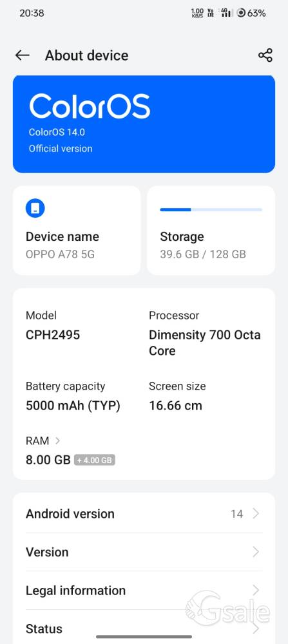This screenshot has width=288, height=644.
Task: Open the Version row chevron
Action: (x=256, y=552)
